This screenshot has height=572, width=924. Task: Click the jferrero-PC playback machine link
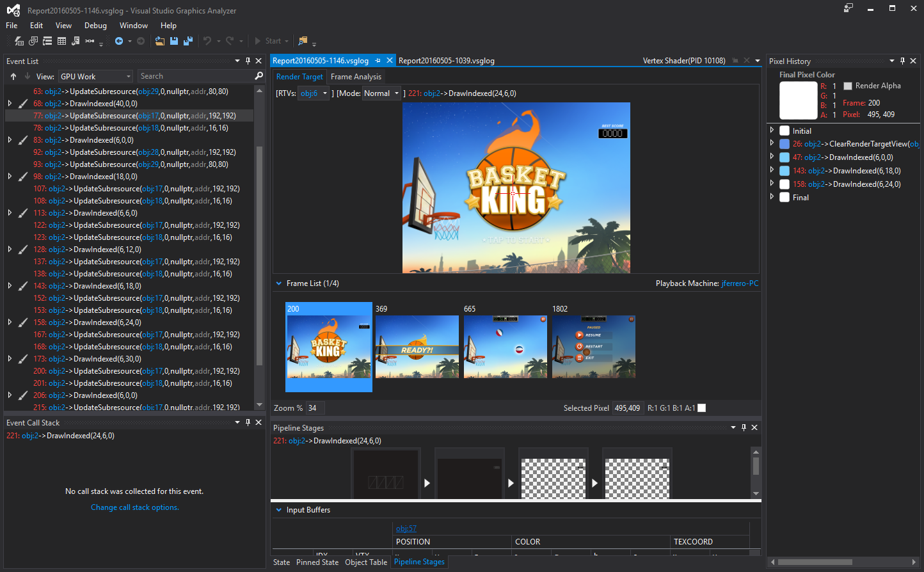(x=740, y=283)
